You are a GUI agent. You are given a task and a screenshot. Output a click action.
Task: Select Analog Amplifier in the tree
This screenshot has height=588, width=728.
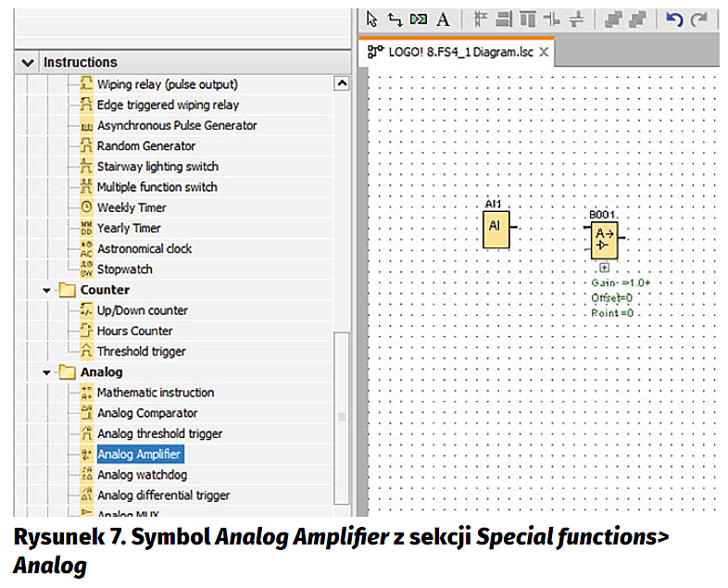139,455
